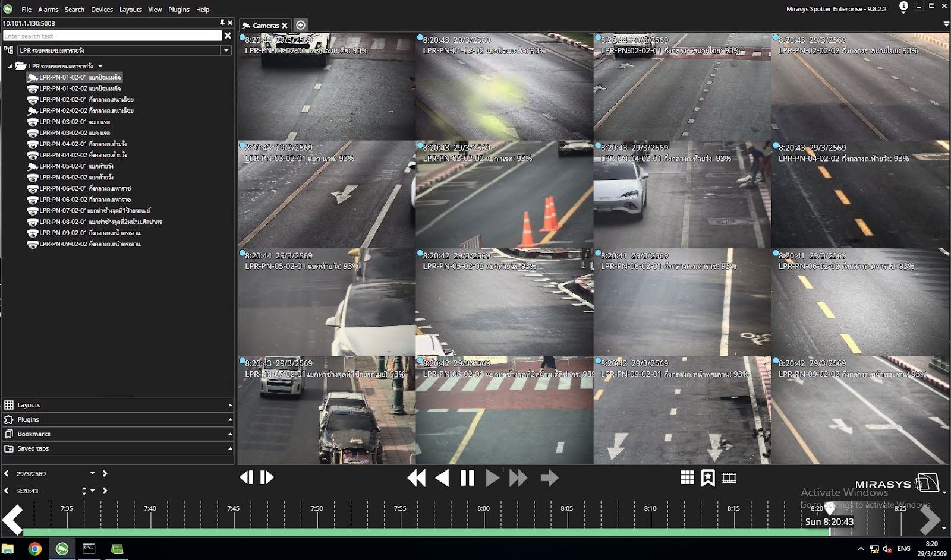Open the View menu
The width and height of the screenshot is (951, 560).
pyautogui.click(x=155, y=10)
